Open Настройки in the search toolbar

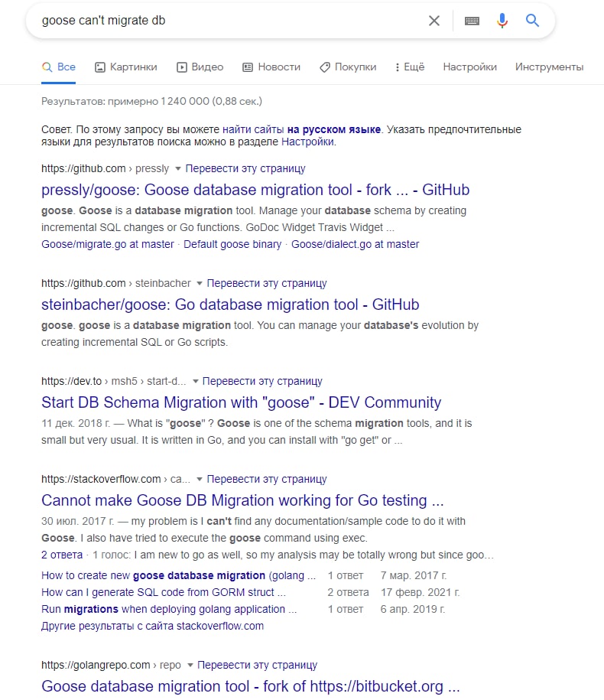point(469,67)
